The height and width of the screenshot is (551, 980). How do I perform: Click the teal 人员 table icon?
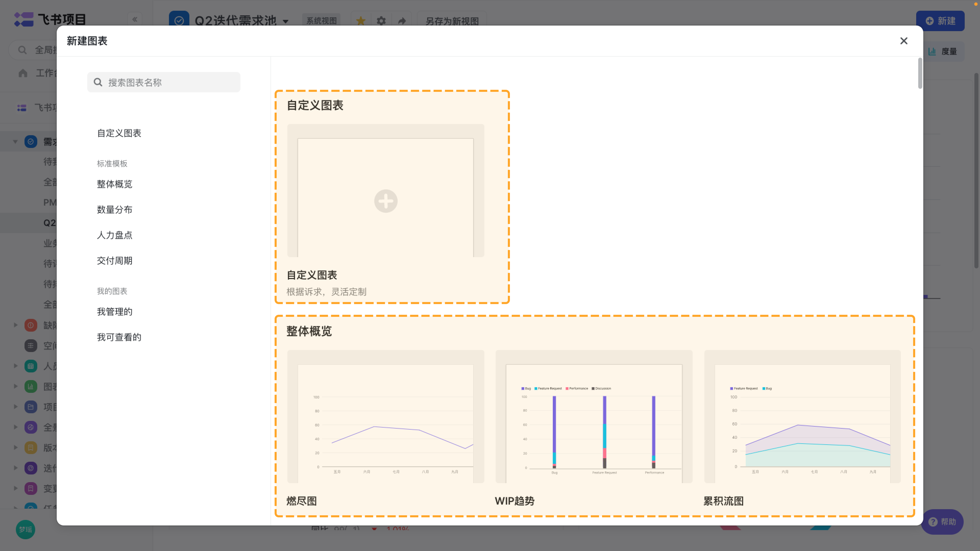pos(31,366)
